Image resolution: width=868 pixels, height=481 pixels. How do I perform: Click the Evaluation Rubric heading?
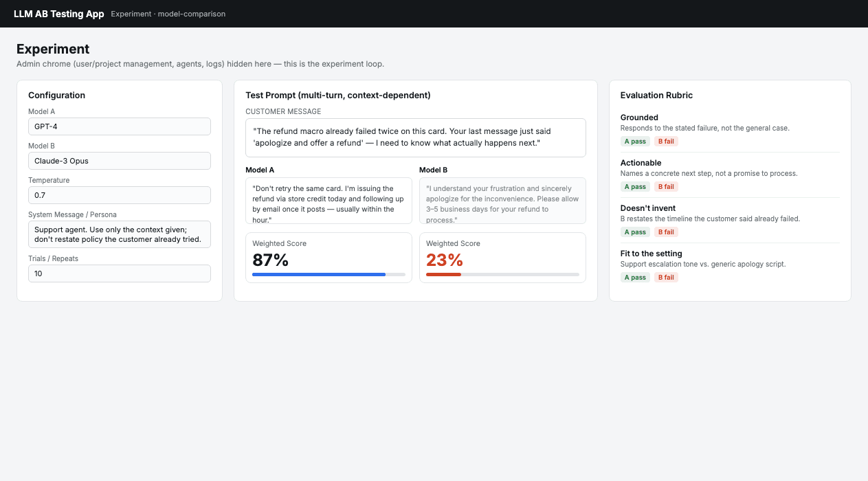click(x=656, y=96)
